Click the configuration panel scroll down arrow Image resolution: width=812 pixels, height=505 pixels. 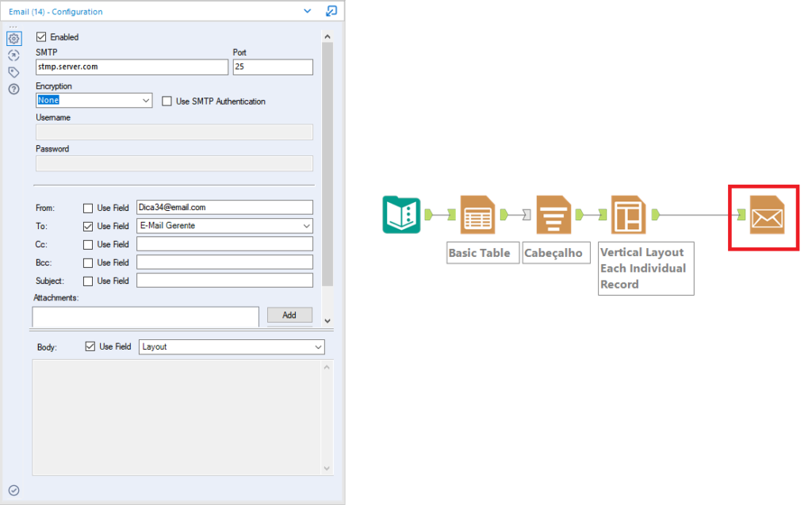pyautogui.click(x=327, y=321)
